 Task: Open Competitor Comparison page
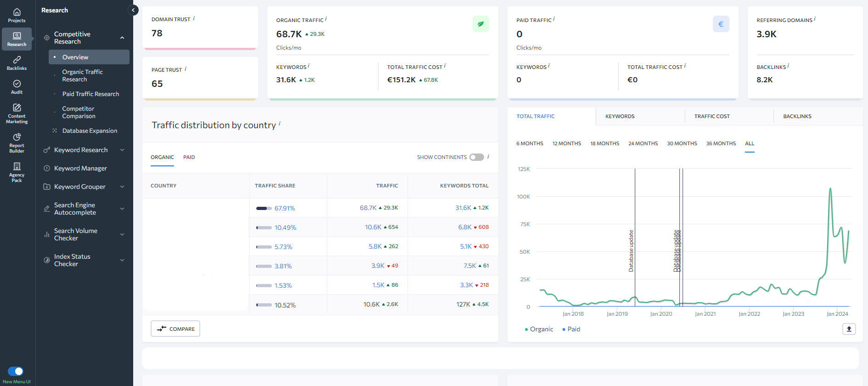point(79,112)
